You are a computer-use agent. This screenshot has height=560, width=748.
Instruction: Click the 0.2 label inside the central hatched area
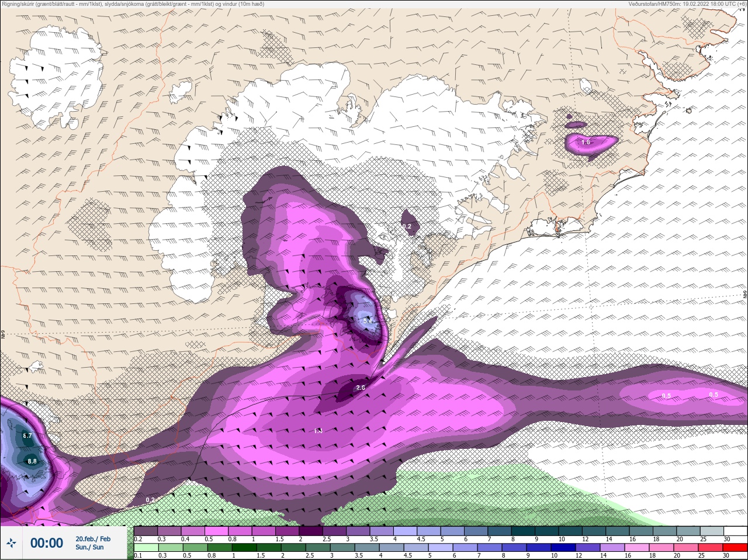tap(407, 227)
